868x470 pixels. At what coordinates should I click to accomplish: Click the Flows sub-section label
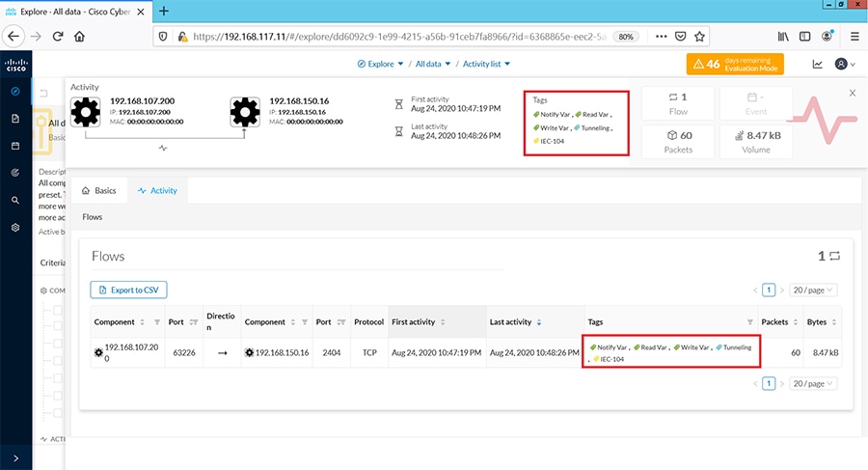click(x=93, y=217)
